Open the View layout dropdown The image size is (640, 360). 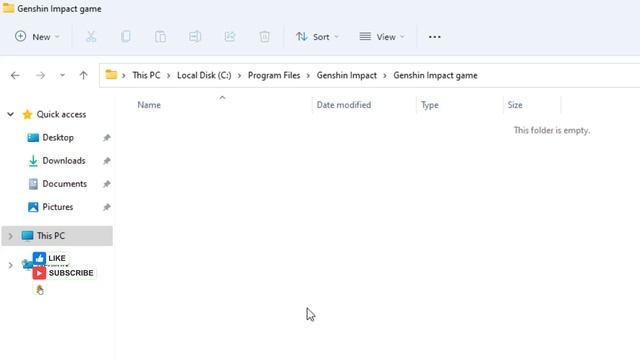coord(382,37)
